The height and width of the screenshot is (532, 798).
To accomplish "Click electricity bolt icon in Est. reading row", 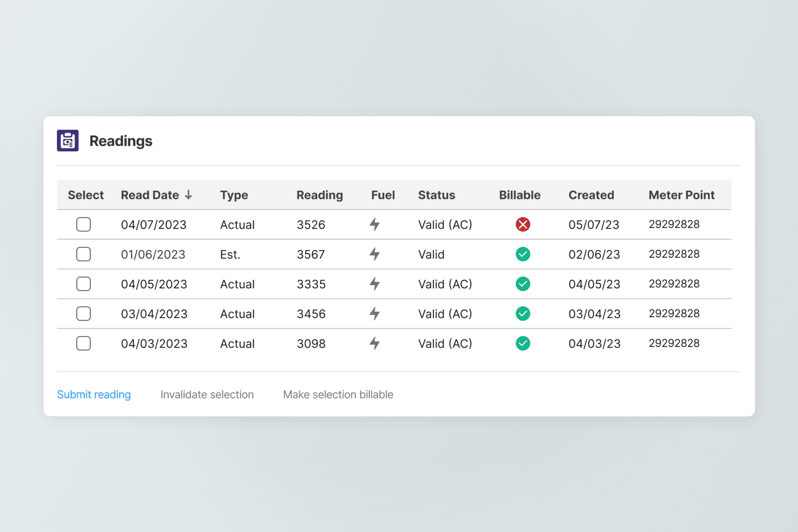I will [375, 254].
